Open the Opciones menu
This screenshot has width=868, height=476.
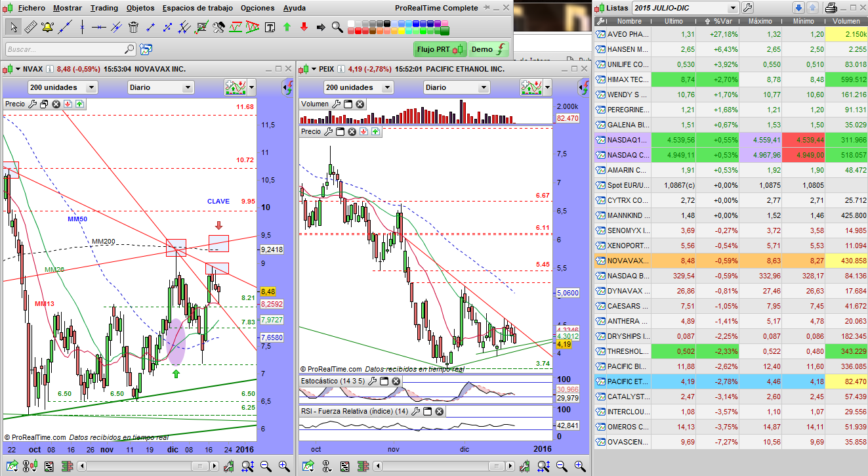pyautogui.click(x=258, y=8)
